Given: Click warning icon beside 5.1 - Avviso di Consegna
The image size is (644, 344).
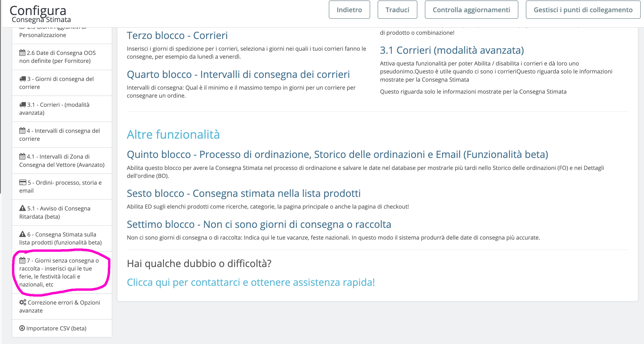Looking at the screenshot, I should pyautogui.click(x=23, y=208).
